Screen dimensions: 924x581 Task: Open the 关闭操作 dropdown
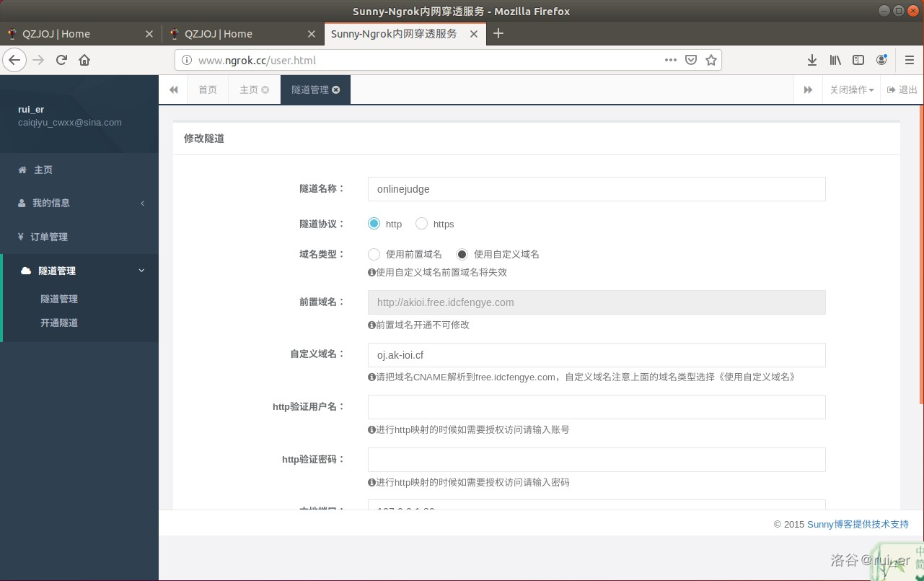[x=851, y=90]
